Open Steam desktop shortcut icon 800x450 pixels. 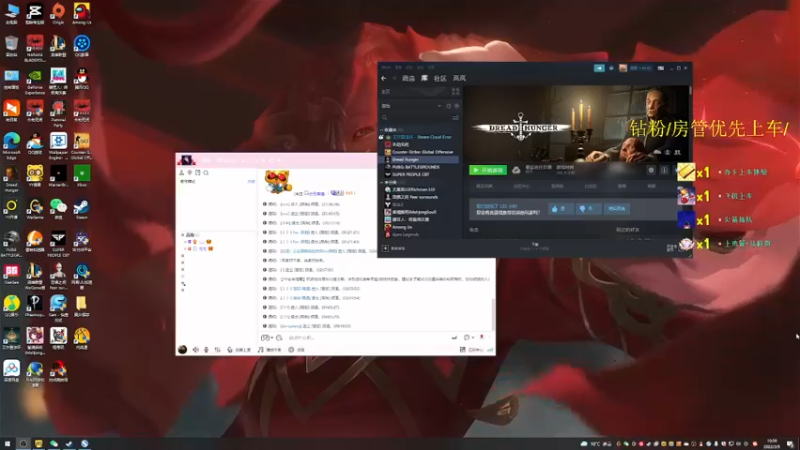tap(82, 209)
